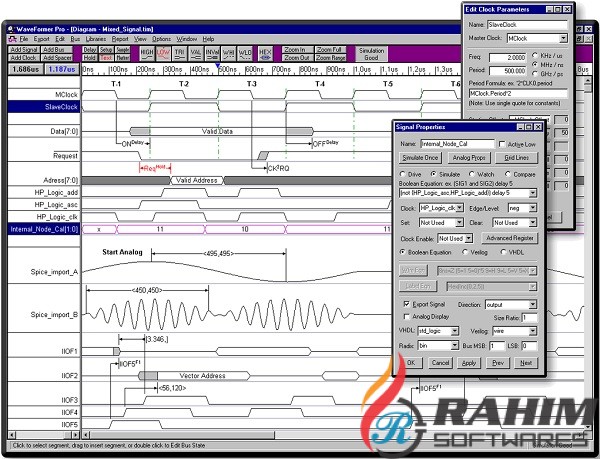Click the Simulate Once button
This screenshot has width=600, height=459.
pyautogui.click(x=420, y=158)
